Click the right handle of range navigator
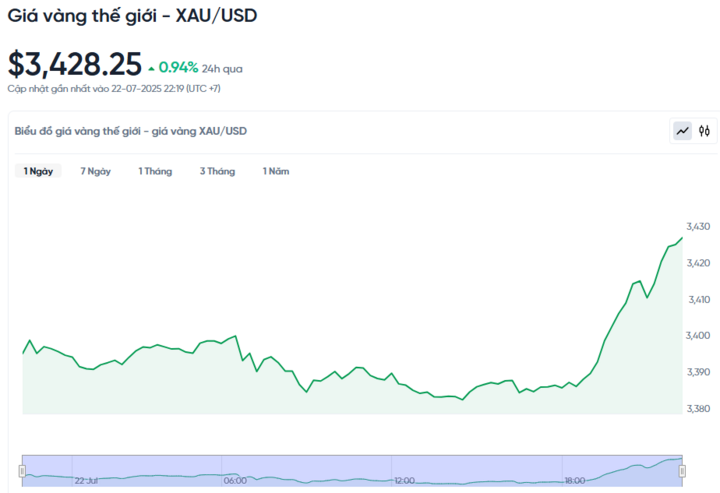The height and width of the screenshot is (493, 720). [x=683, y=469]
